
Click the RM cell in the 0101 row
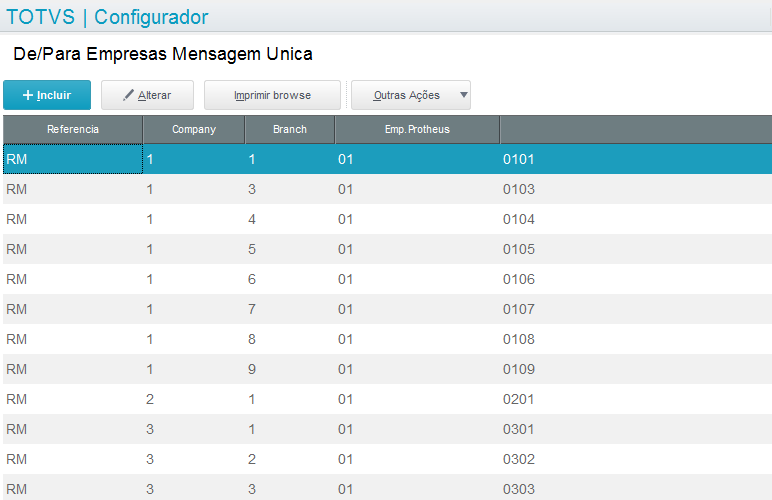(x=73, y=159)
